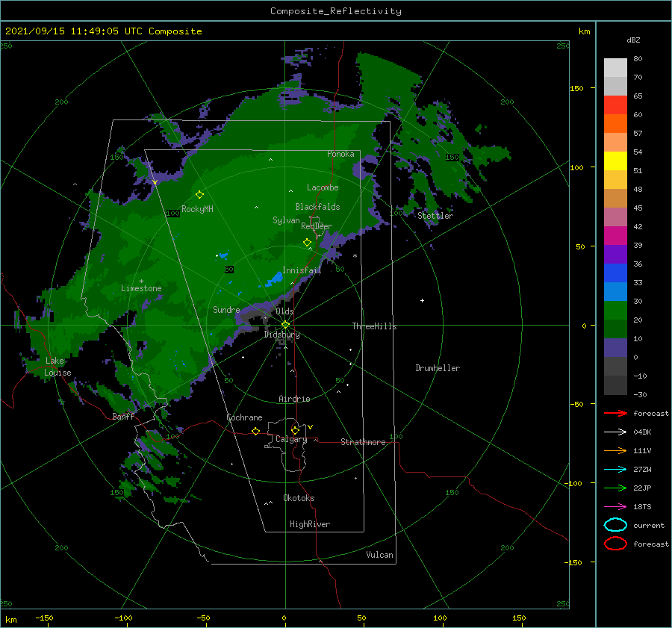Select the Cochrane label
This screenshot has height=628, width=672.
pyautogui.click(x=244, y=417)
